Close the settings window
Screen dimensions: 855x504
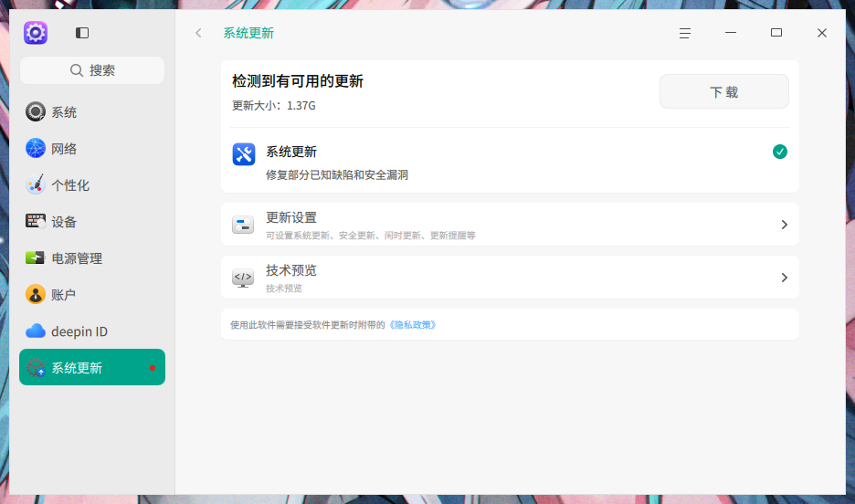click(x=822, y=33)
